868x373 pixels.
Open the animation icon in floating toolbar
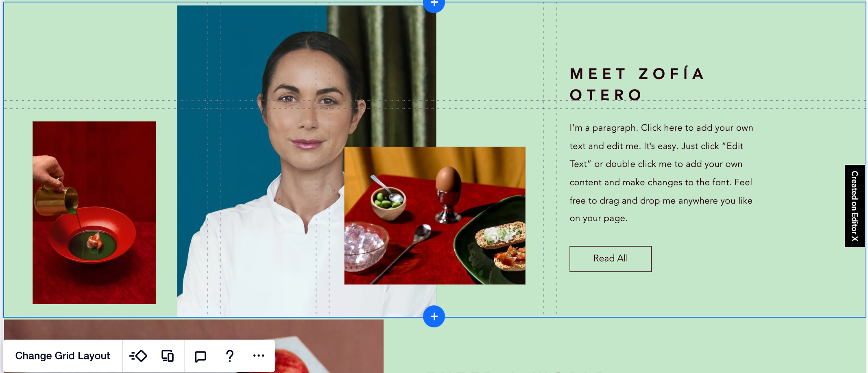pyautogui.click(x=138, y=356)
